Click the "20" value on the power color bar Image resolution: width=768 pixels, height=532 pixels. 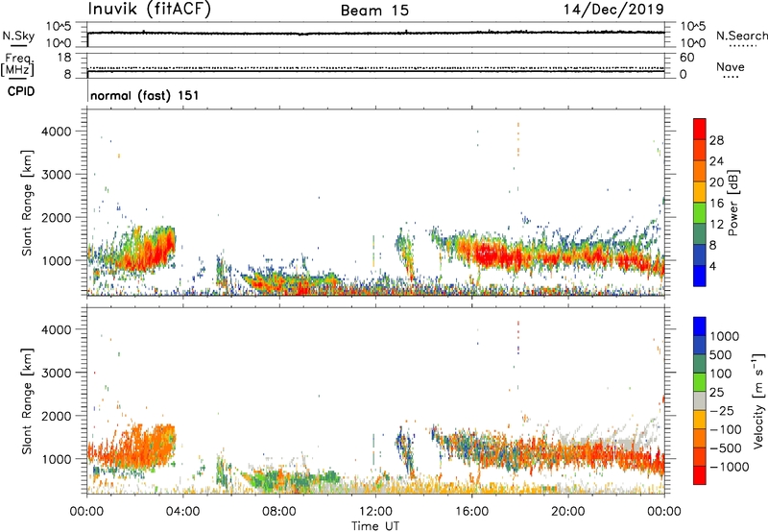pyautogui.click(x=716, y=182)
